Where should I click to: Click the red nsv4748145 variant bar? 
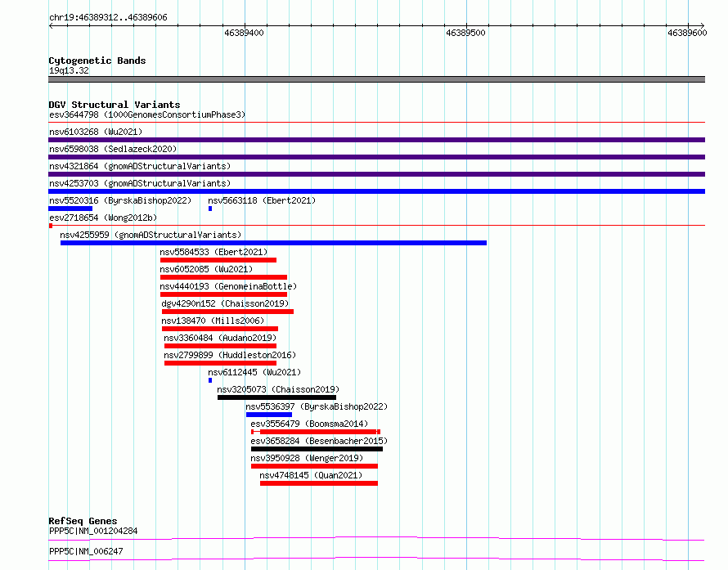[319, 483]
